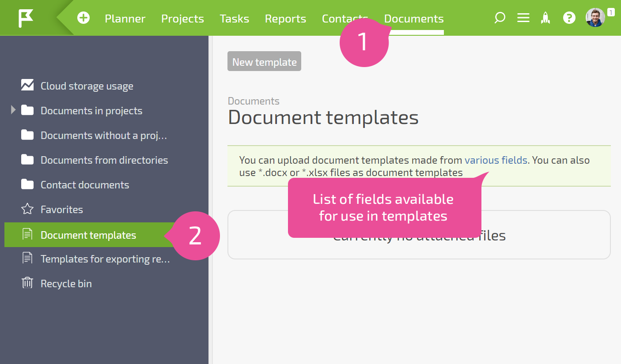Screen dimensions: 621x364
Task: Click the Document templates page icon
Action: coord(27,234)
